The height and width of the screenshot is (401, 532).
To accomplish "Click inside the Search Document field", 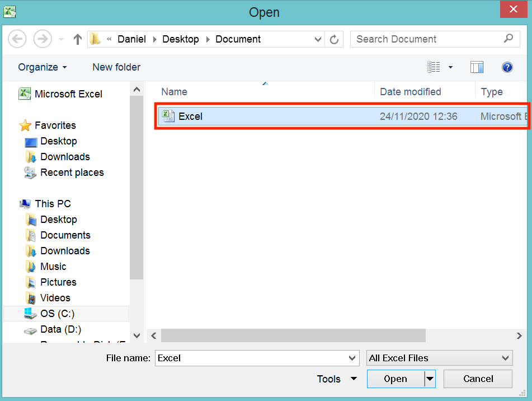I will tap(425, 39).
